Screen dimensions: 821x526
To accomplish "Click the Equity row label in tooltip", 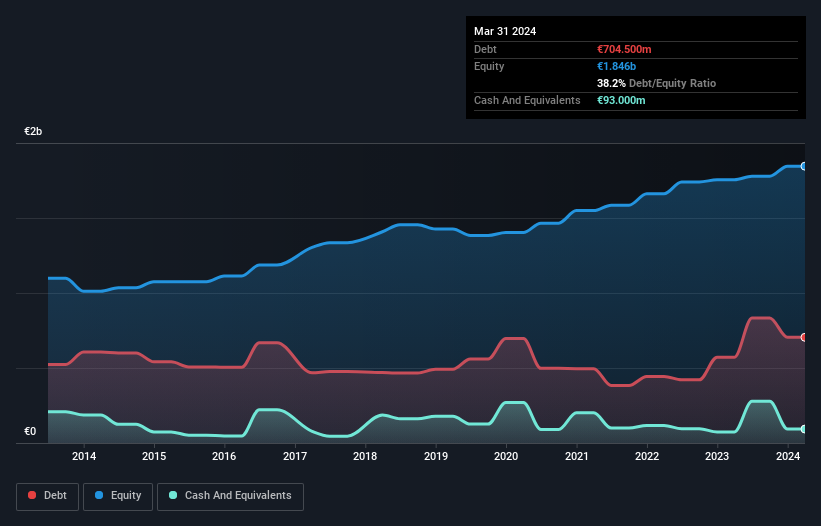I will tap(489, 66).
